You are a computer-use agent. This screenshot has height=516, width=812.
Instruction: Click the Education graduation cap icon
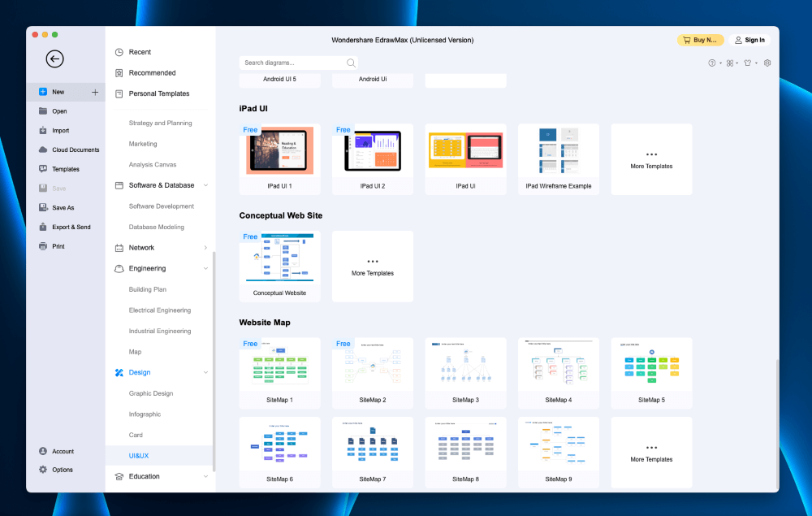coord(119,477)
